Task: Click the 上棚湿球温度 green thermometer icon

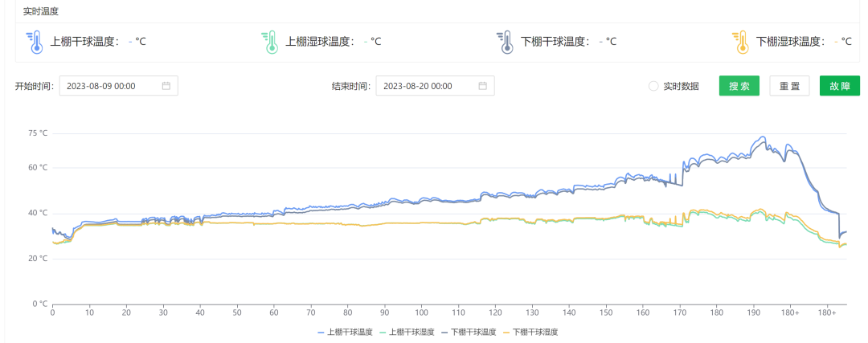Action: pos(270,42)
